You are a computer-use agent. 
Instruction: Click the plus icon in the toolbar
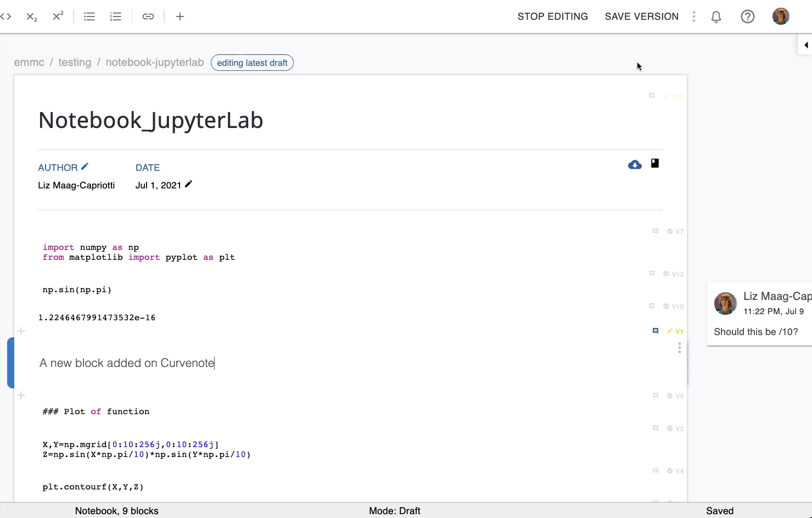point(180,16)
